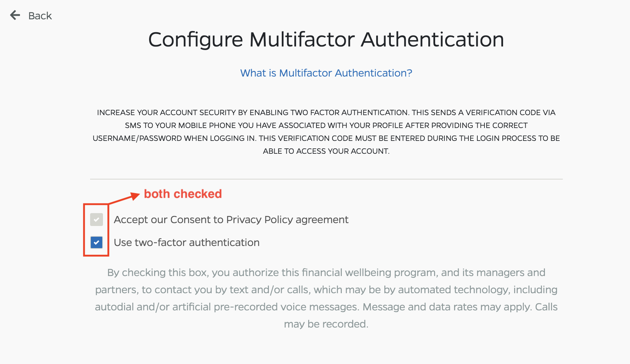Click the "Configure Multifactor Authentication" heading
This screenshot has height=364, width=630.
tap(326, 39)
